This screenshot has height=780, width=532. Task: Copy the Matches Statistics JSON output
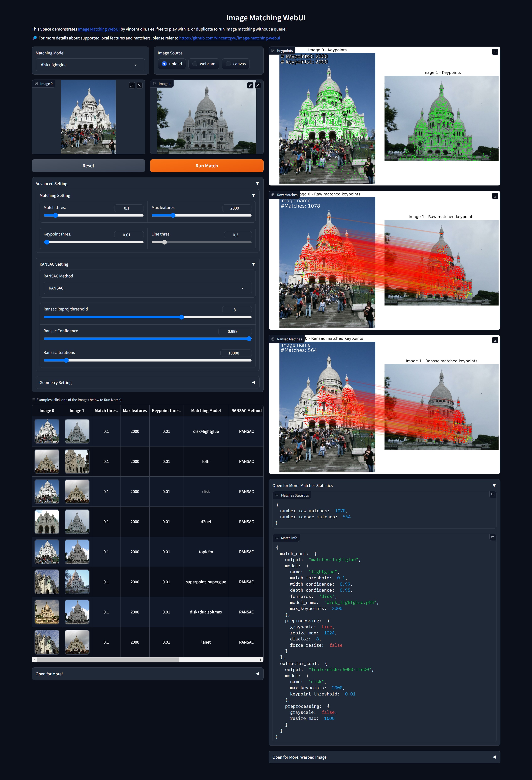point(493,494)
